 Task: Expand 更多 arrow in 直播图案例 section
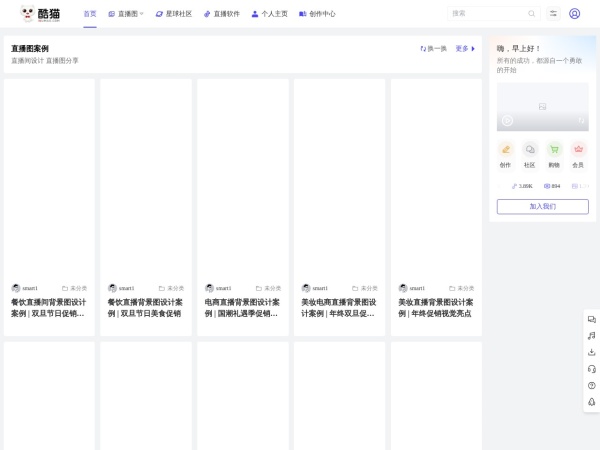465,48
